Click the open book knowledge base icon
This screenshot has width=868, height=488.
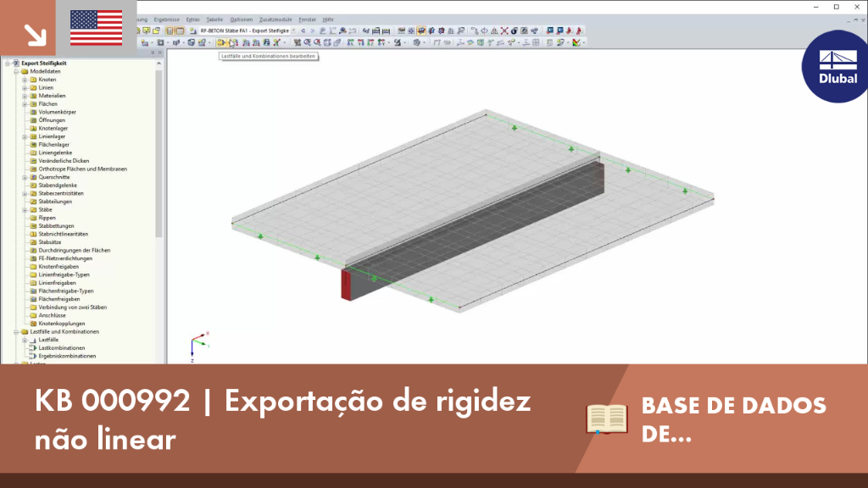[607, 419]
